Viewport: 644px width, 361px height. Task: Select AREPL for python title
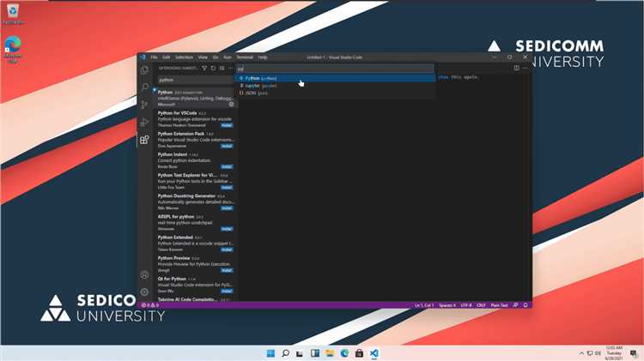coord(176,216)
